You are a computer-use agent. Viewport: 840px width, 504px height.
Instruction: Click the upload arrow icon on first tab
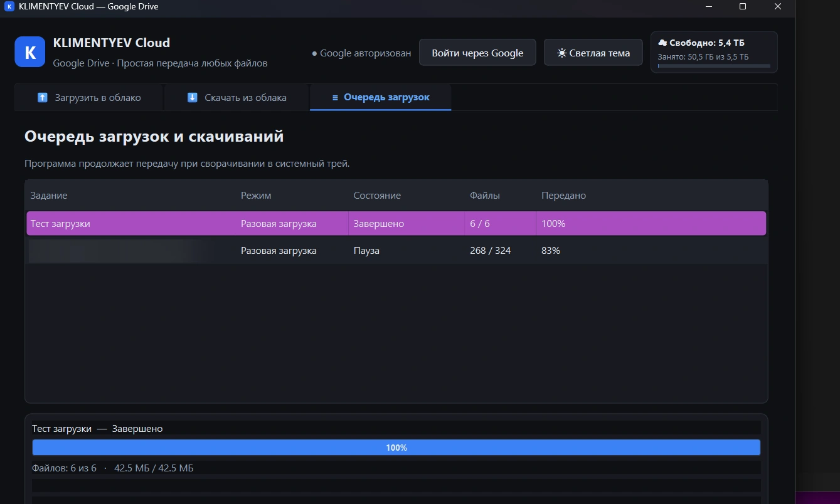[43, 98]
